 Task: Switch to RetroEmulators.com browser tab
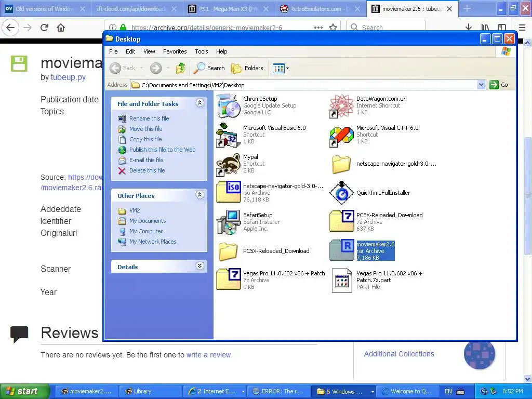click(321, 9)
